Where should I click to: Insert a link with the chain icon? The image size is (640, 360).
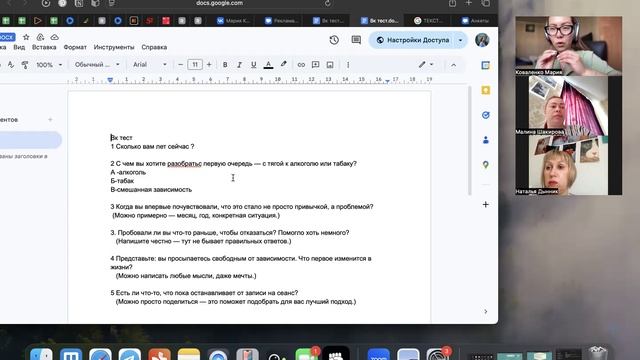[301, 64]
